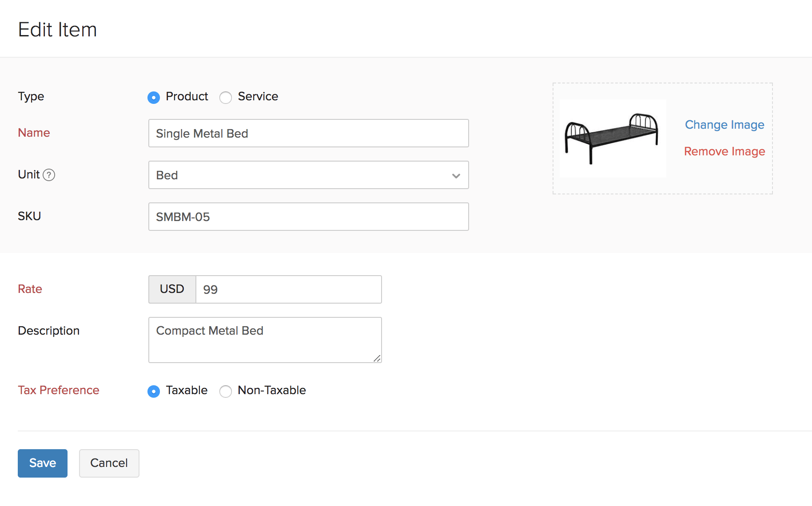Click the USD currency label box
The height and width of the screenshot is (506, 812).
click(172, 289)
